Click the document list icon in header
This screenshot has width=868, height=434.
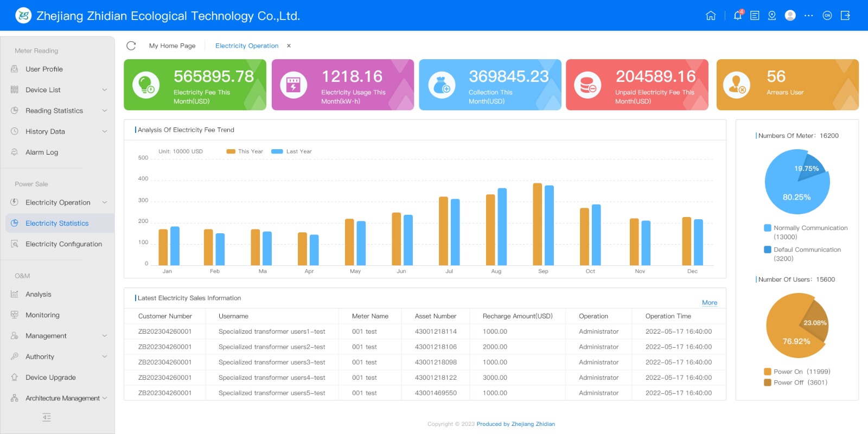(755, 16)
